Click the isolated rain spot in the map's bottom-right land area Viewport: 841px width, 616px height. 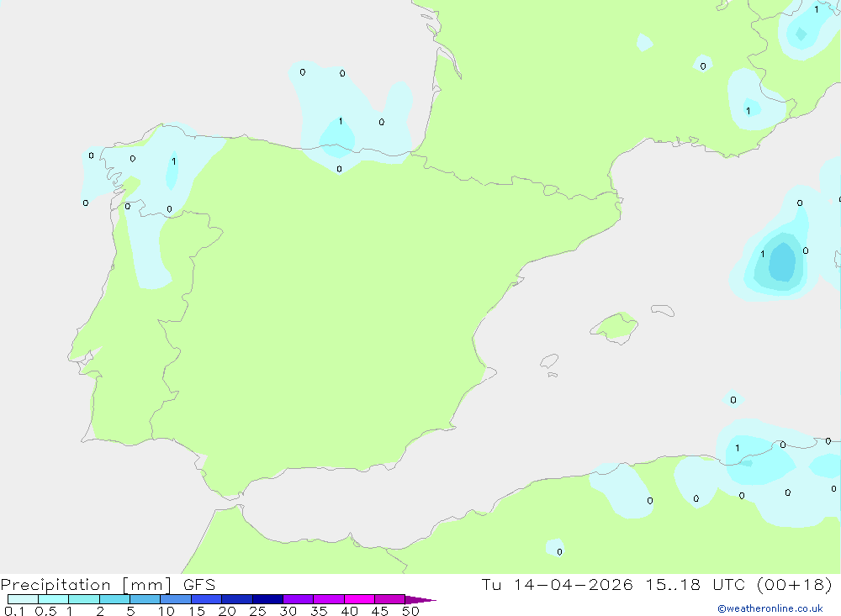555,548
